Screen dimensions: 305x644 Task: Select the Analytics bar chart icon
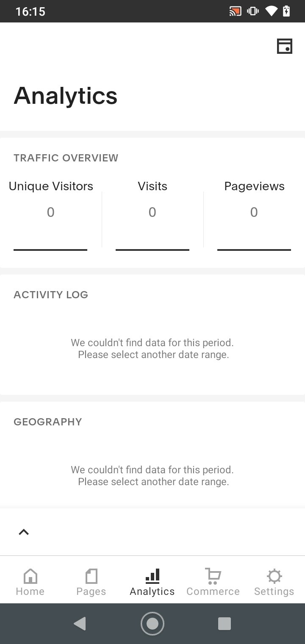coord(152,576)
